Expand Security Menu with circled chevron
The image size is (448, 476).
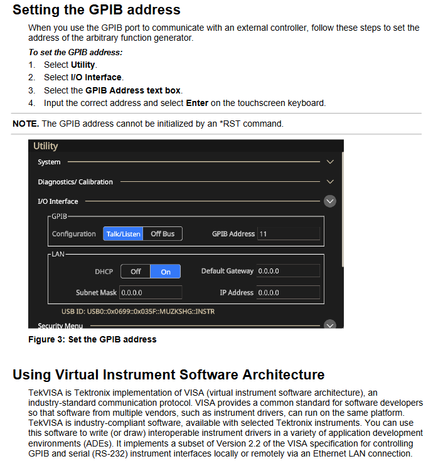click(x=330, y=325)
